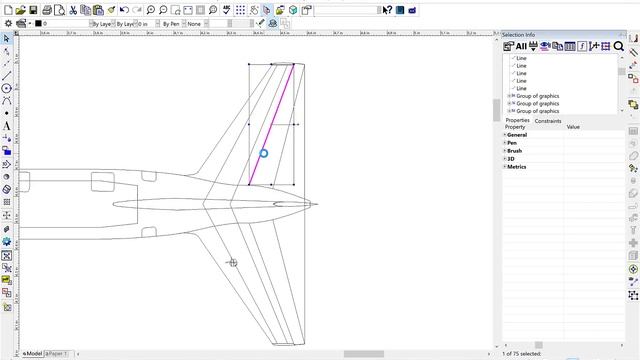
Task: Undo the last action
Action: 124,10
